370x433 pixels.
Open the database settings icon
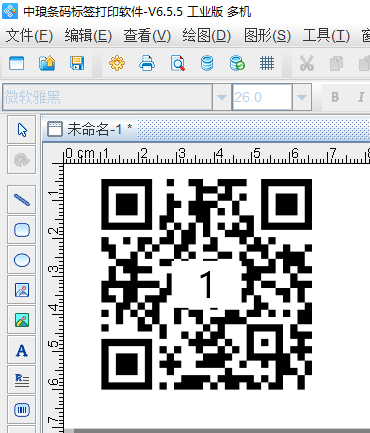[207, 63]
